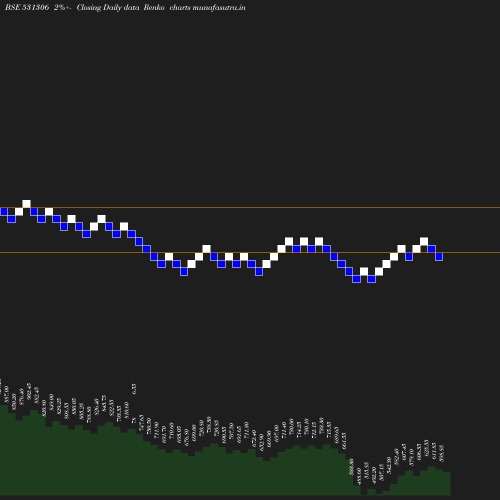Viewport: 500px width, 500px height.
Task: Click the 'BSE 531306' title text
Action: tap(27, 8)
